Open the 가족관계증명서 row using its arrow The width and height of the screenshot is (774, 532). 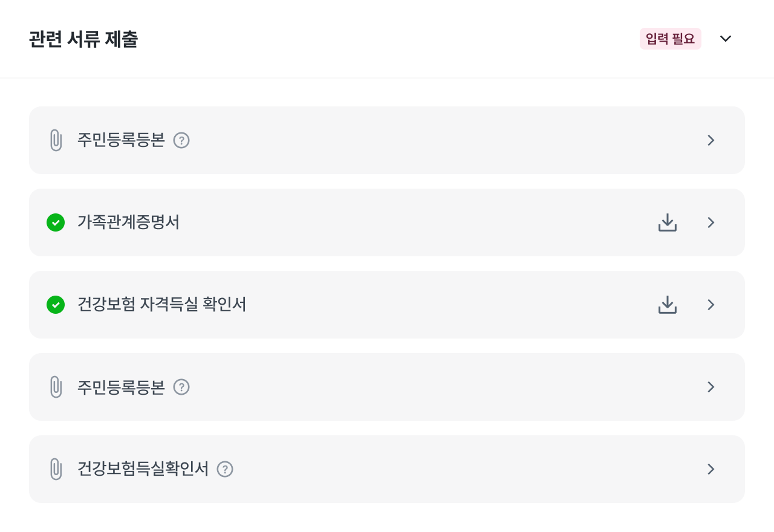pyautogui.click(x=711, y=222)
